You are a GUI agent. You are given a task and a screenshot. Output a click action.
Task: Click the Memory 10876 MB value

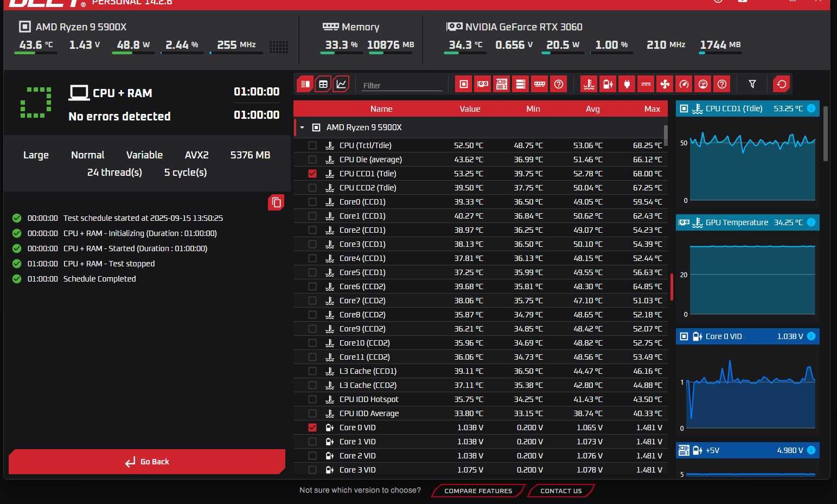[x=391, y=45]
